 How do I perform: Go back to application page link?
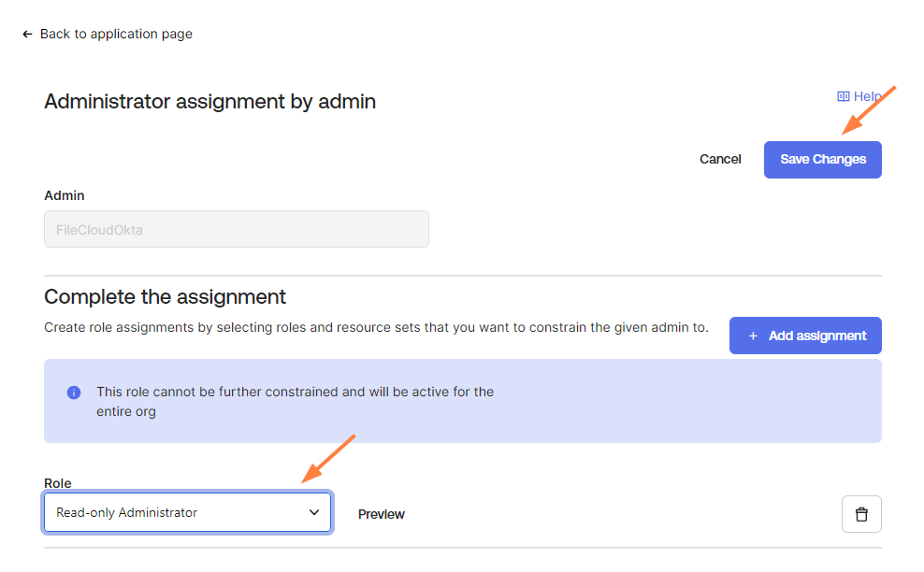pos(116,34)
